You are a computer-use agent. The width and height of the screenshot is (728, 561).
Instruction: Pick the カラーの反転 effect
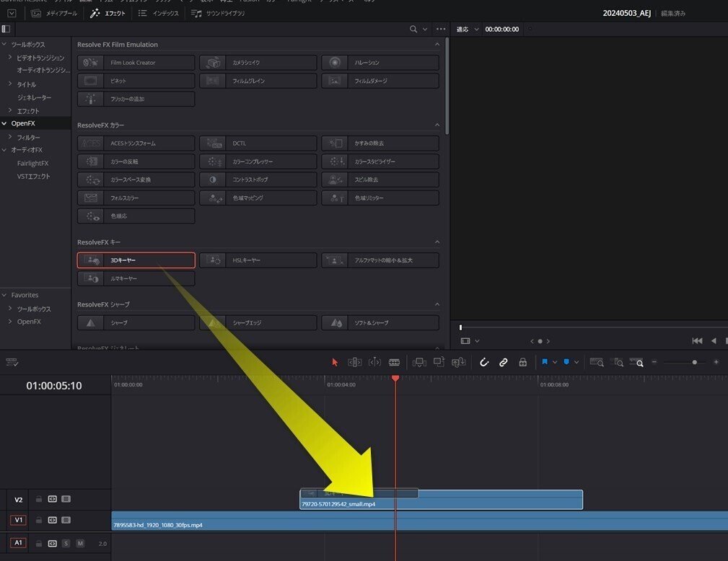pos(136,162)
